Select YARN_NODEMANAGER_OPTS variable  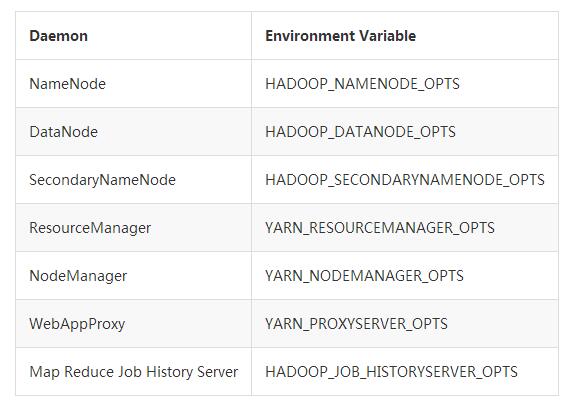tap(364, 276)
